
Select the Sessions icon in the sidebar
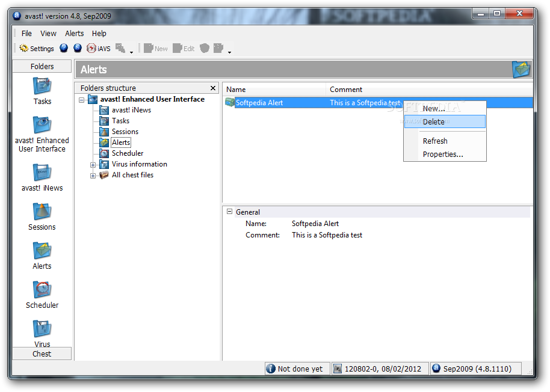pos(42,216)
